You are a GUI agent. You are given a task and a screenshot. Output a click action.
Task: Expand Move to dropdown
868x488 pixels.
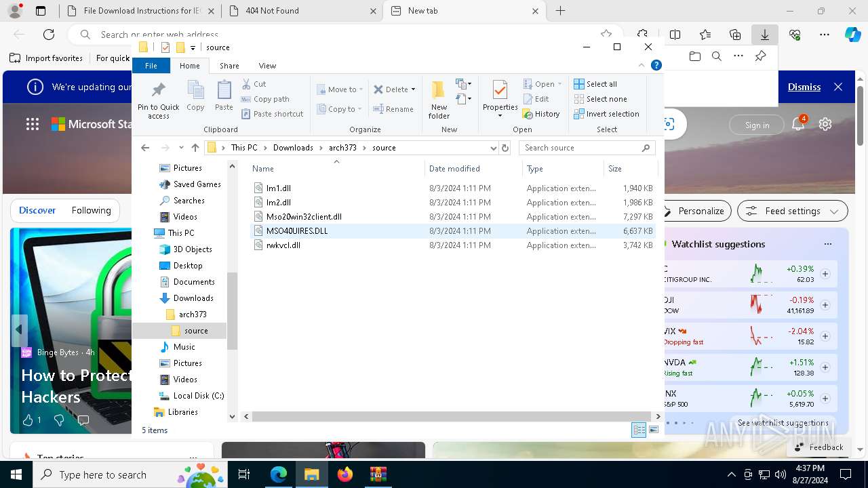(361, 89)
